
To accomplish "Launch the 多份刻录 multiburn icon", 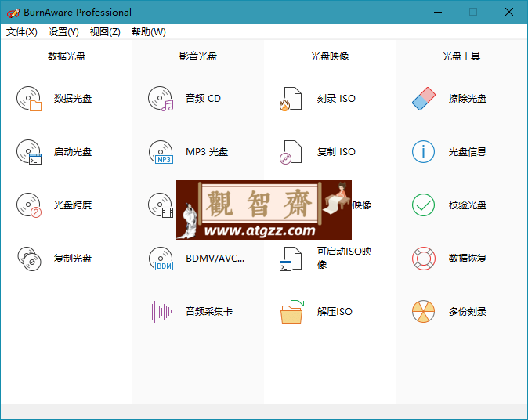I will [423, 312].
